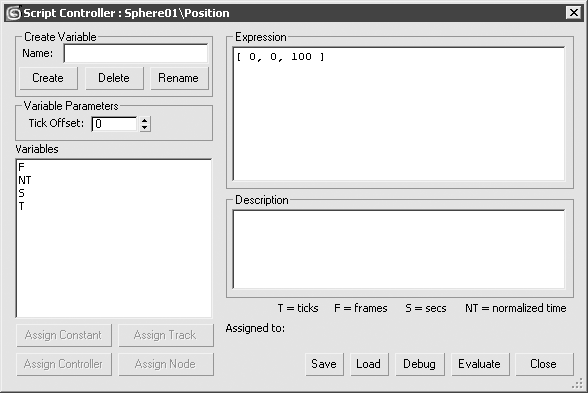This screenshot has height=393, width=588.
Task: Open a script using the Load button
Action: coord(369,364)
